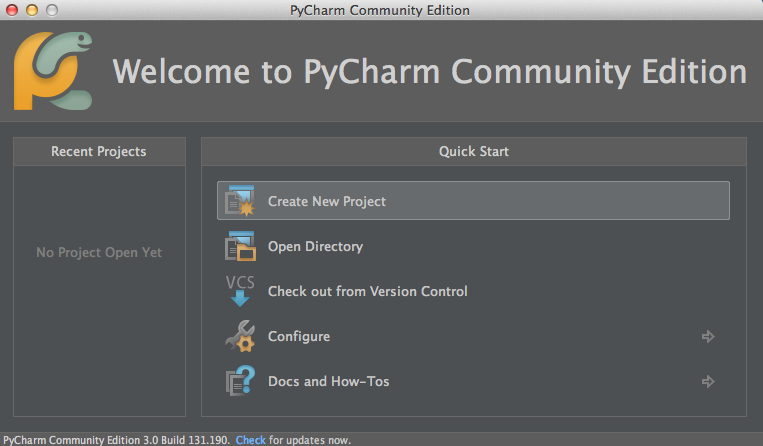This screenshot has width=763, height=446.
Task: Click the VCS checkout arrow icon
Action: 240,291
